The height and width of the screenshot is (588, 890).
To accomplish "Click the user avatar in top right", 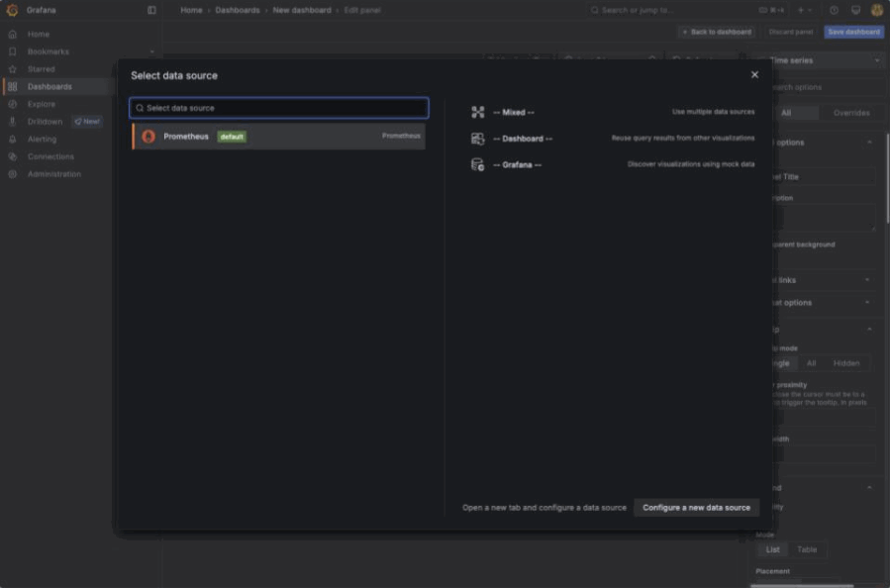I will point(876,10).
